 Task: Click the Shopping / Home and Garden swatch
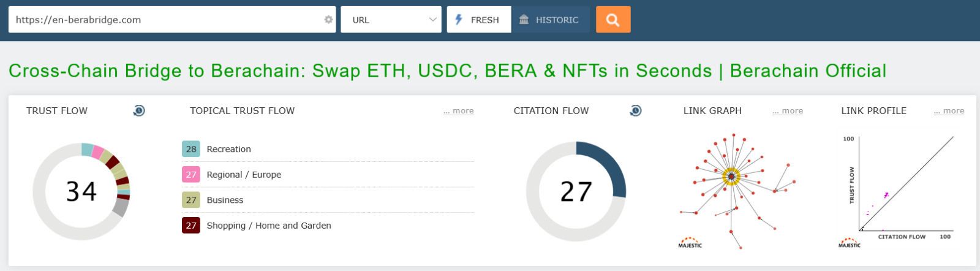click(x=191, y=226)
